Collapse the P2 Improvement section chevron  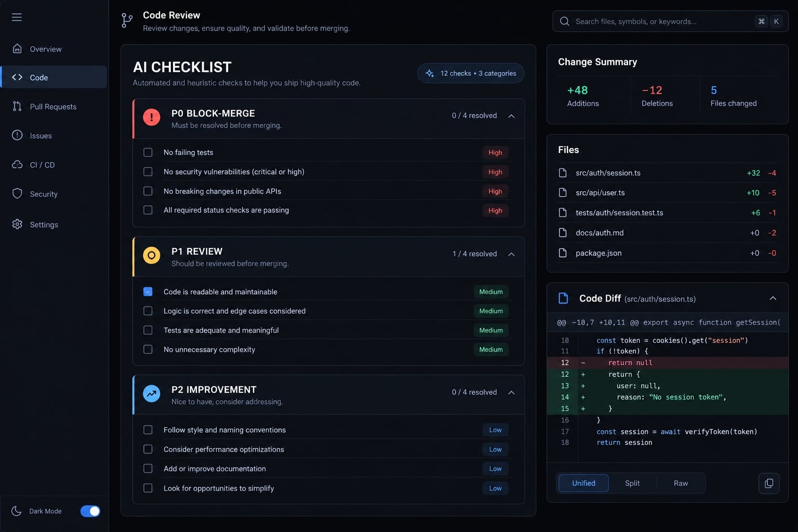(x=511, y=392)
